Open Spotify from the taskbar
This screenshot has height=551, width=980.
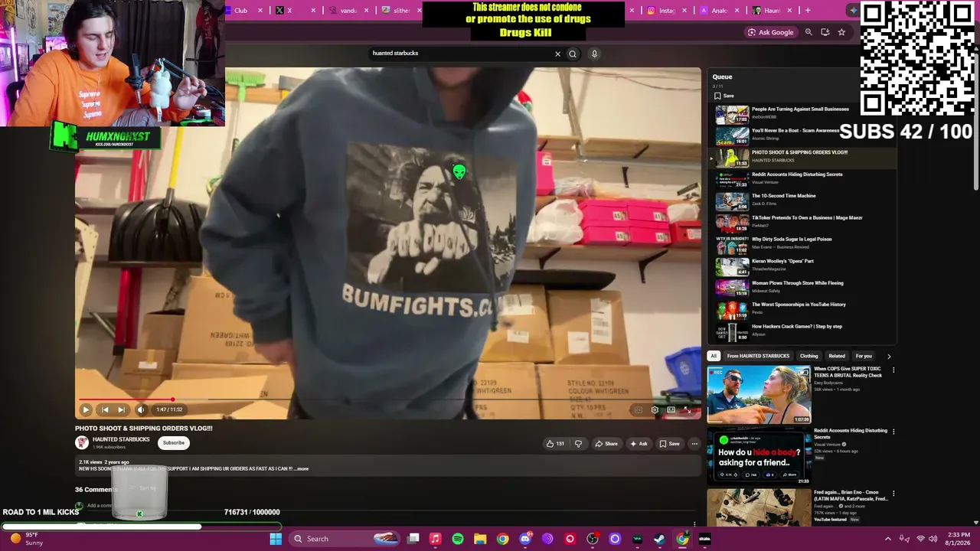pyautogui.click(x=458, y=539)
